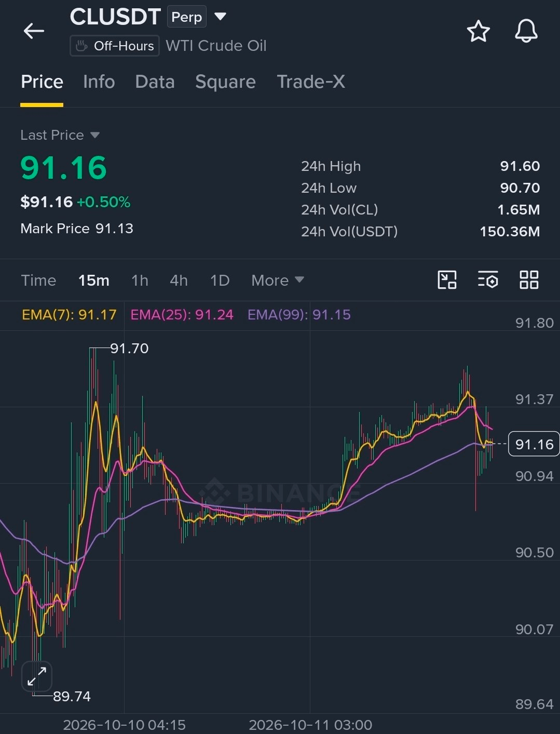The height and width of the screenshot is (734, 560).
Task: Select the 4h chart interval
Action: pos(179,281)
